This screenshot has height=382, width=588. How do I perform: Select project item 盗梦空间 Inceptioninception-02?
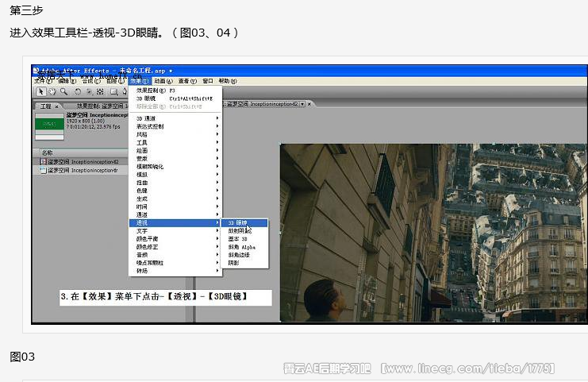(x=82, y=162)
